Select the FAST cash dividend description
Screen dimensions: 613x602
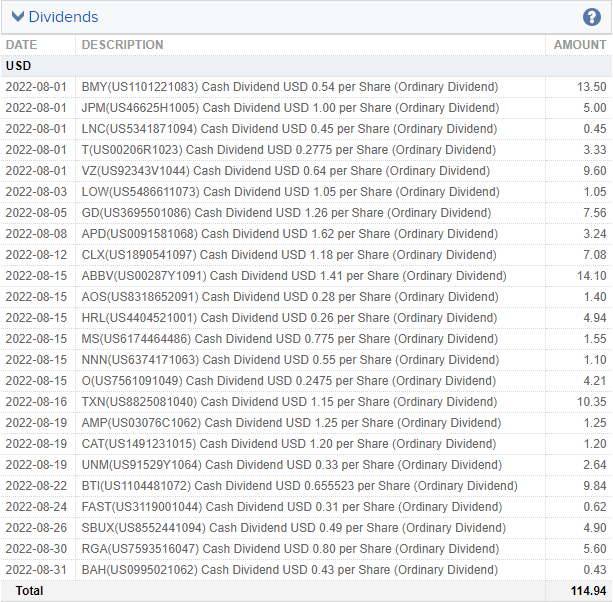tap(292, 507)
